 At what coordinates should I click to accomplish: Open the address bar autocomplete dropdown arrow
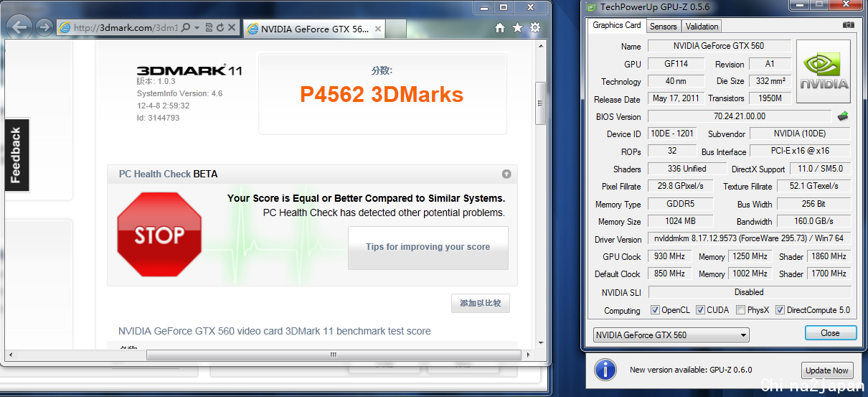pyautogui.click(x=197, y=28)
